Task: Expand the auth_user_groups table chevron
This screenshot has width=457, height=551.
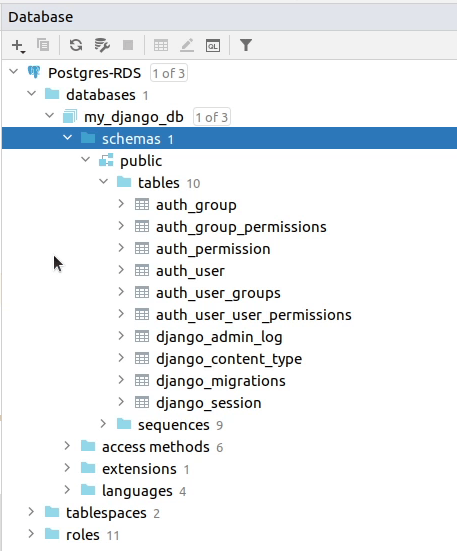Action: pyautogui.click(x=121, y=292)
